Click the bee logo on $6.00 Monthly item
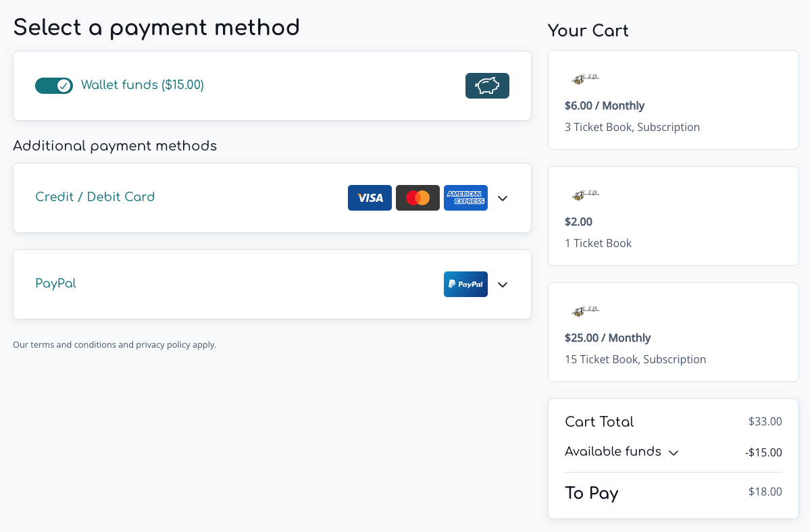810x532 pixels. 585,78
